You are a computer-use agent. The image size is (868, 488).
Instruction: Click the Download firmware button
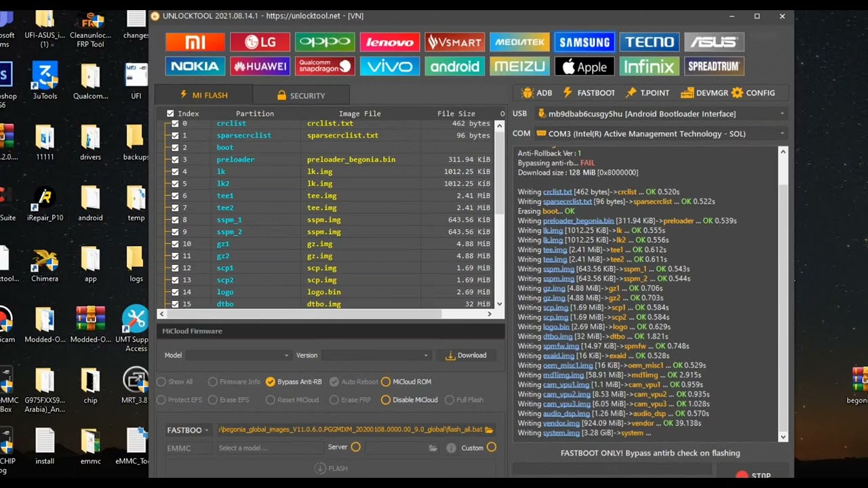467,355
